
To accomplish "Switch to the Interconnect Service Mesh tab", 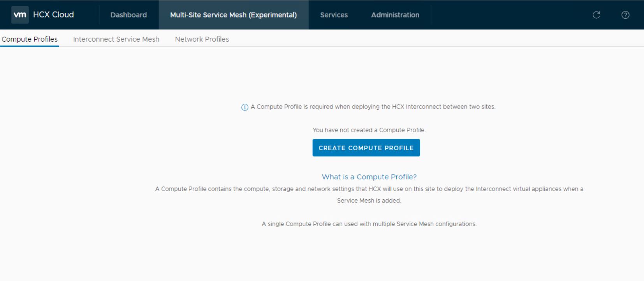I will click(x=116, y=39).
